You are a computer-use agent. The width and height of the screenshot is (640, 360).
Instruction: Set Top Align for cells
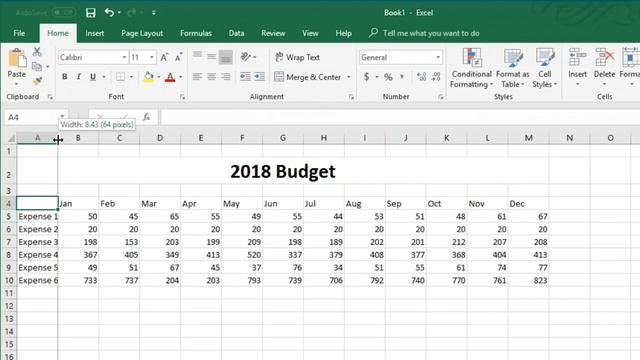pos(198,56)
